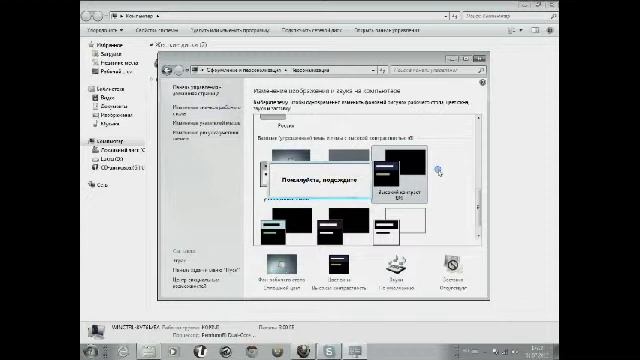Image resolution: width=640 pixels, height=360 pixels.
Task: Select Computer (Компьютер) in navigation pane
Action: point(110,141)
